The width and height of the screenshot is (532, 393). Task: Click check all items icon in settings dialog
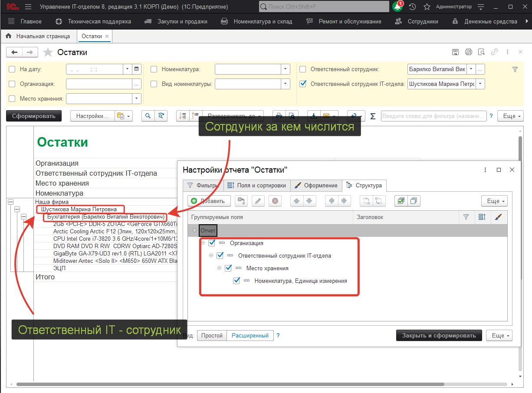[x=401, y=201]
